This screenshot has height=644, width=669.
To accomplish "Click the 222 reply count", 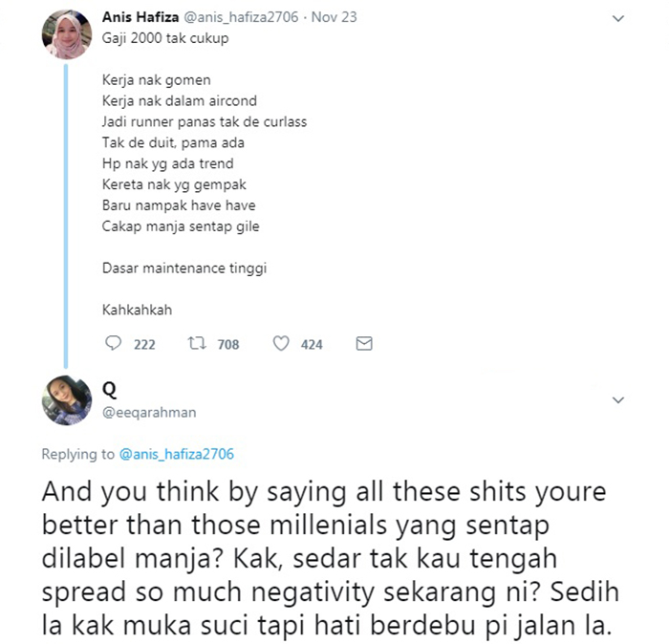I will point(144,344).
